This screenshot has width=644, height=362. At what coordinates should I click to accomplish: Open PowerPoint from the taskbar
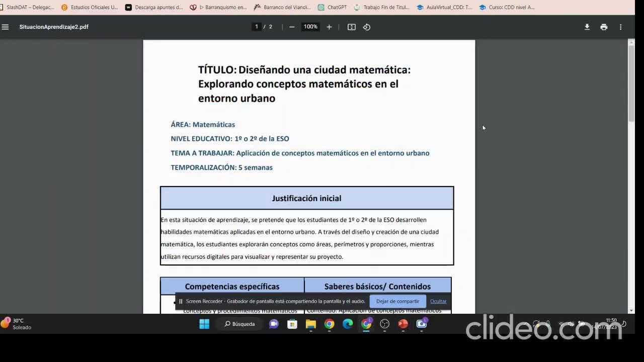403,324
